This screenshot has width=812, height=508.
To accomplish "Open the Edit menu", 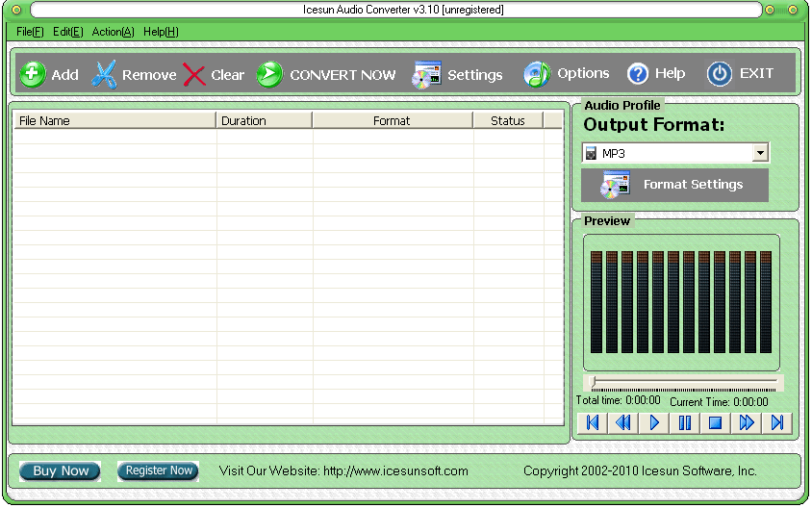I will click(x=68, y=32).
